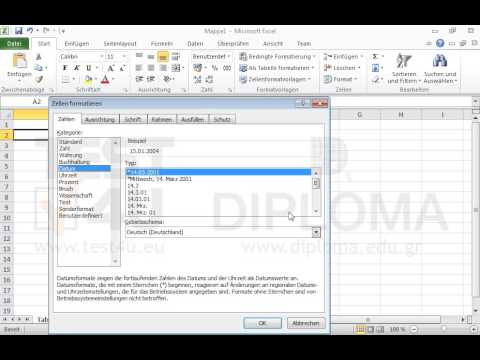The width and height of the screenshot is (480, 360).
Task: Click the Save icon in quick access toolbar
Action: point(19,31)
